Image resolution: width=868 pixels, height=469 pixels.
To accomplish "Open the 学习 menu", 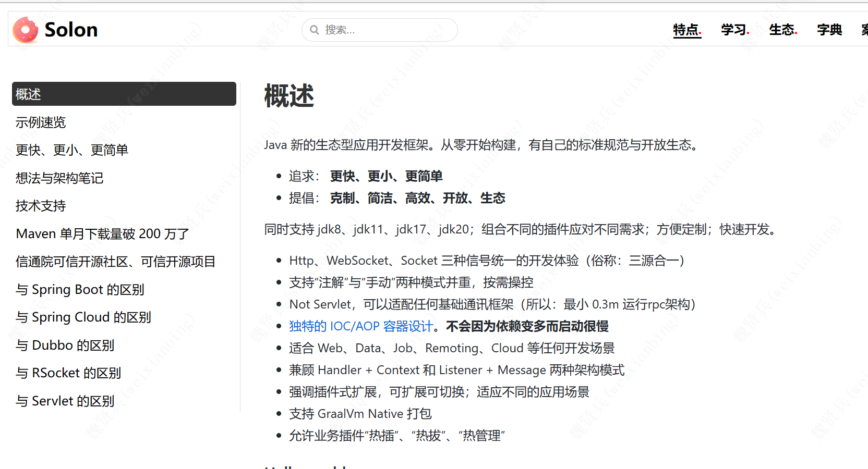I will tap(734, 30).
